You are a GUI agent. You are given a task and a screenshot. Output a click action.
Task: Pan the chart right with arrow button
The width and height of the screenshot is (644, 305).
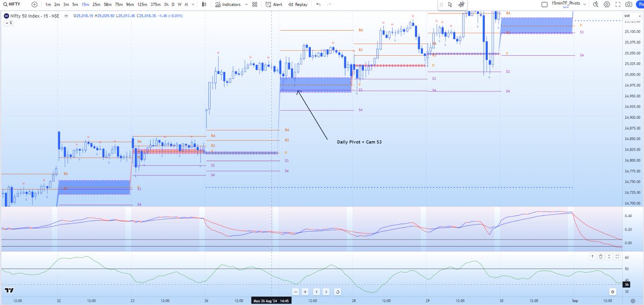click(x=326, y=292)
